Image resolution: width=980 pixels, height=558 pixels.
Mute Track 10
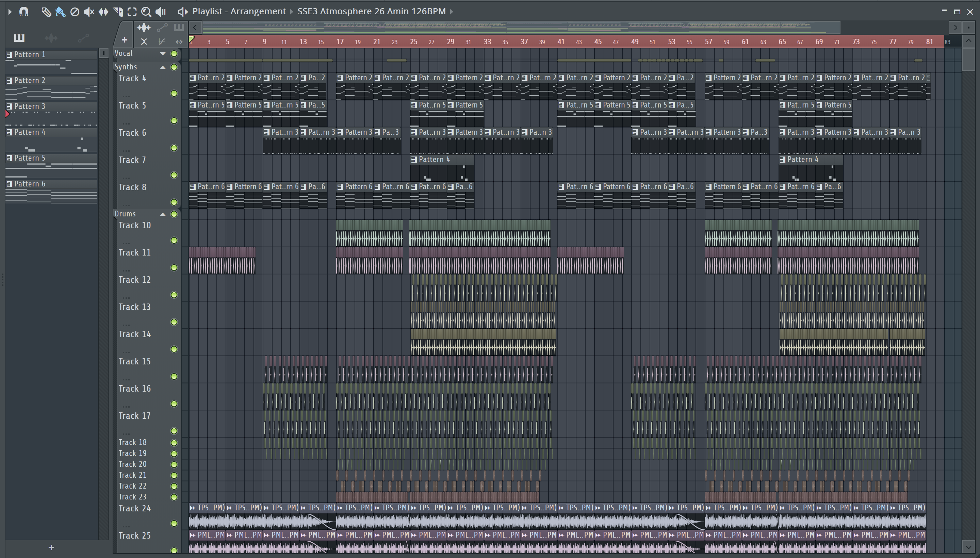tap(174, 240)
